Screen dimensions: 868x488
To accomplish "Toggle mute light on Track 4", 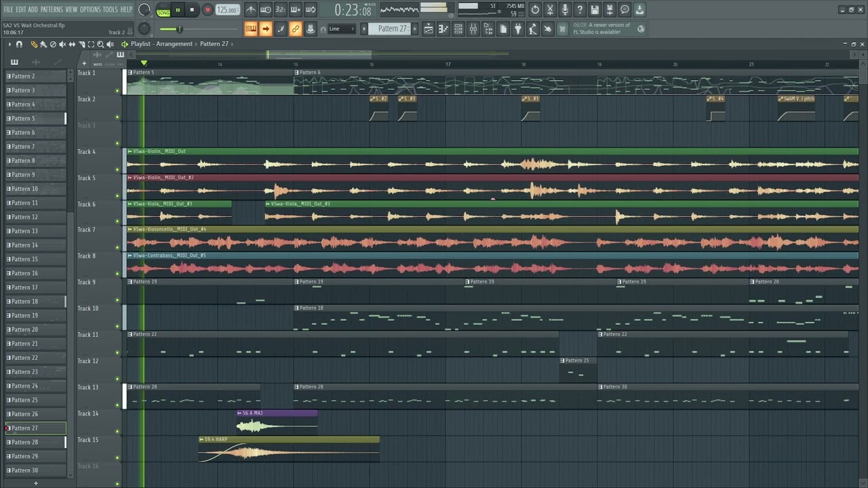I will click(x=117, y=169).
